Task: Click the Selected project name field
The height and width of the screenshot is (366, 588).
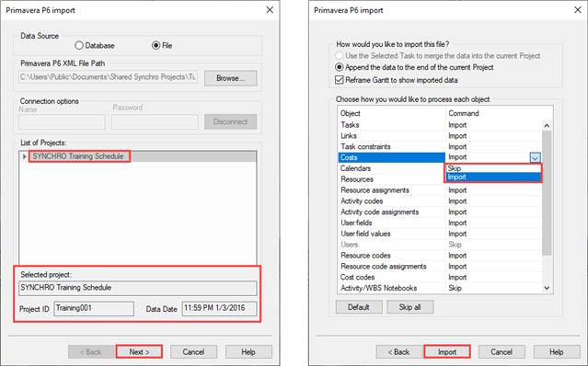Action: [x=138, y=288]
